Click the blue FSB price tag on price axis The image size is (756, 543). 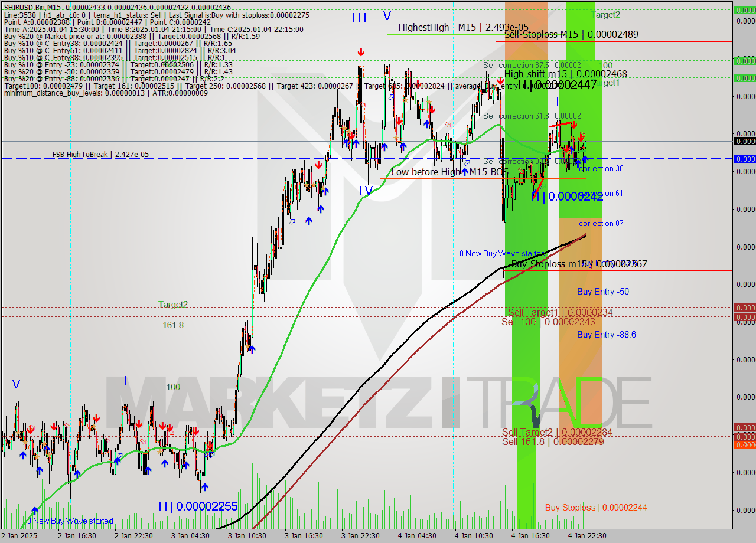(744, 159)
